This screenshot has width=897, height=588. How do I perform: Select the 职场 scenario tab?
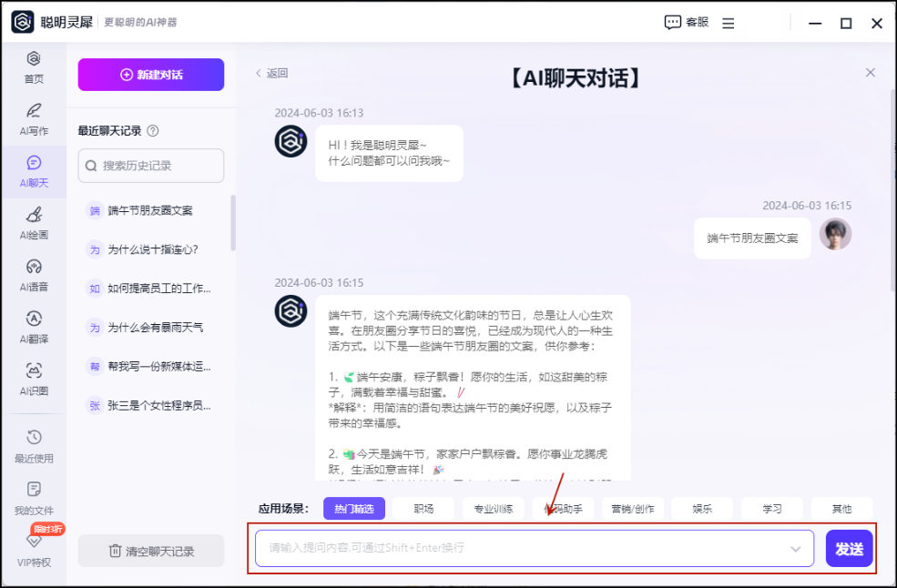point(423,509)
